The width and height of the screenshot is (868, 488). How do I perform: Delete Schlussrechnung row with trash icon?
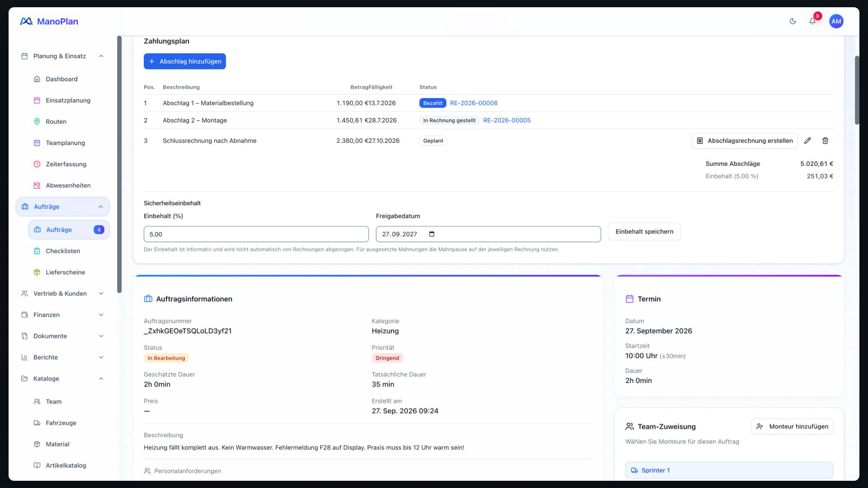(825, 141)
